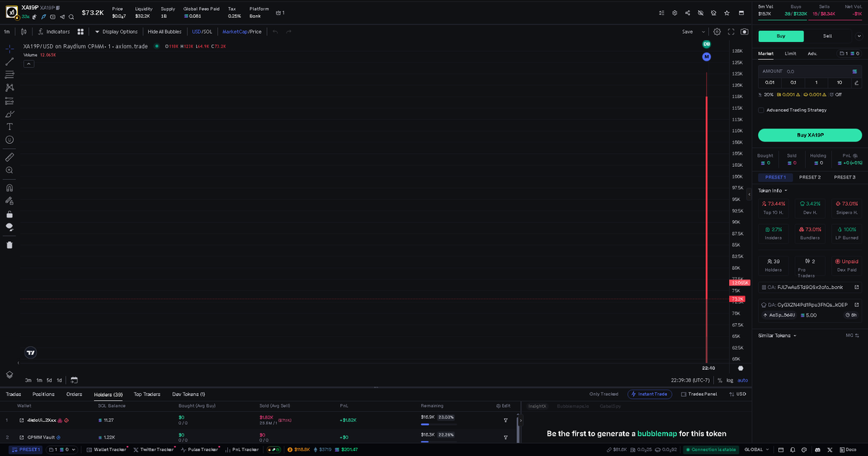Open the candle chart type selector

coord(24,32)
